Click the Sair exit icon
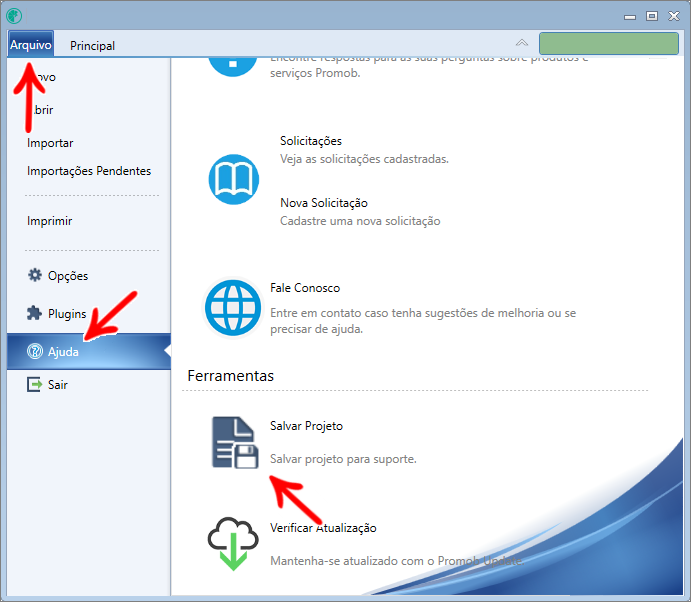The image size is (691, 602). click(x=34, y=384)
